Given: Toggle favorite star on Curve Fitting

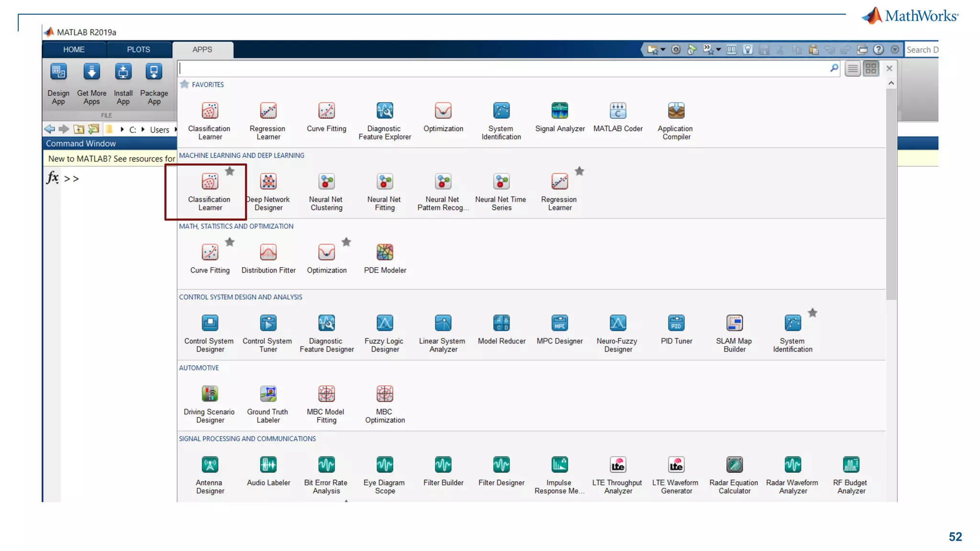Looking at the screenshot, I should point(230,242).
